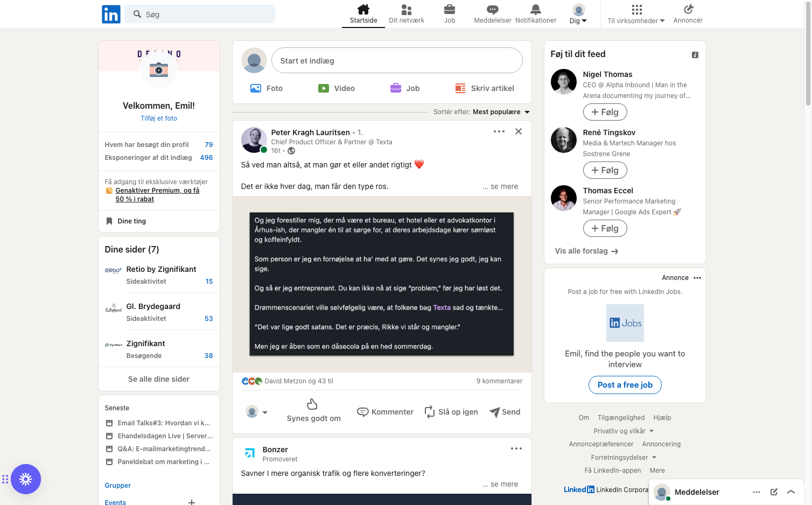Add a photo via camera icon
Screen dimensions: 812x505
[x=159, y=69]
